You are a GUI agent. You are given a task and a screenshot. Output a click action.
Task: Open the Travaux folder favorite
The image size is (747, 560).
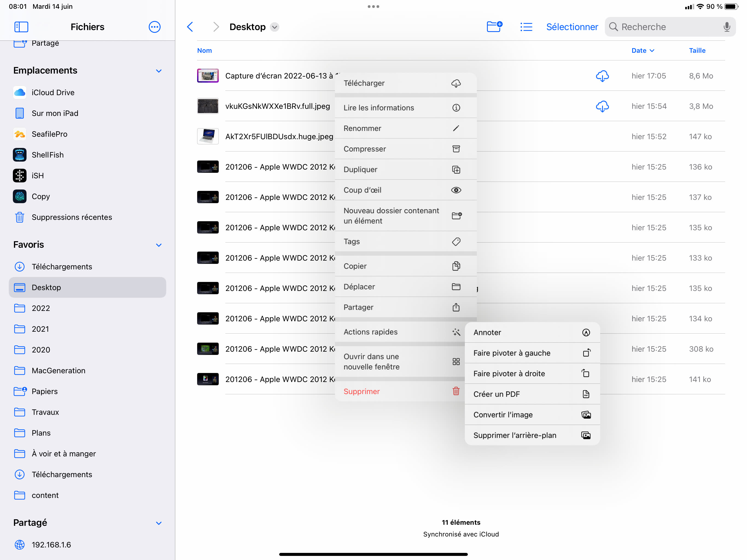(87, 412)
